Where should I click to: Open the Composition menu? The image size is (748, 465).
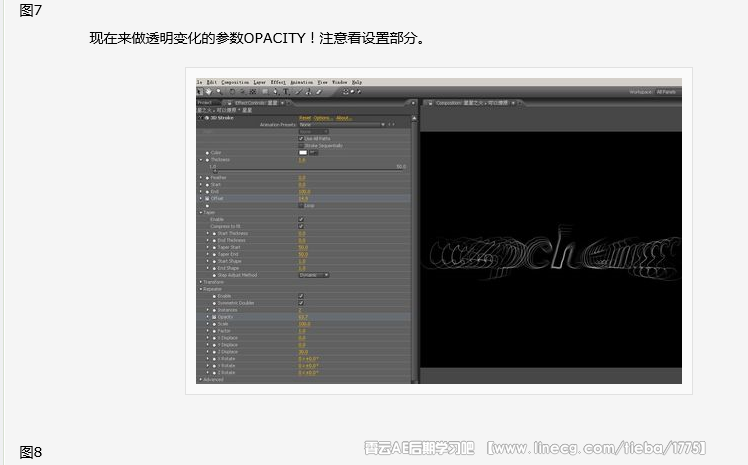(235, 82)
